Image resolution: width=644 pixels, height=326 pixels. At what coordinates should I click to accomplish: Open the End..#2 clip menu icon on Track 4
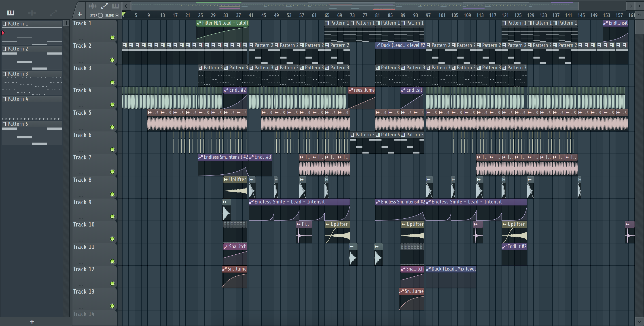pyautogui.click(x=226, y=90)
